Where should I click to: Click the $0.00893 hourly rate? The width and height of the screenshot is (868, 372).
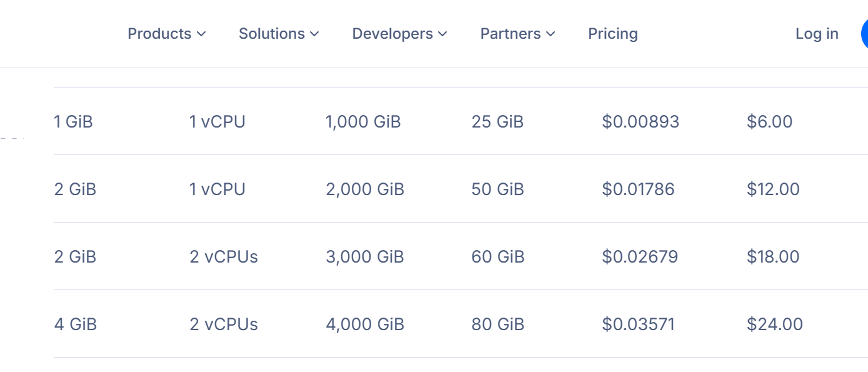tap(640, 121)
